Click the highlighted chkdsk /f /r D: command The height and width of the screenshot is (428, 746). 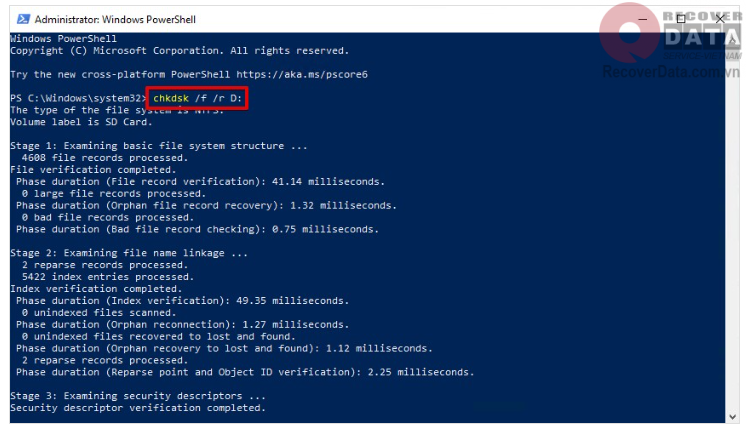(198, 98)
